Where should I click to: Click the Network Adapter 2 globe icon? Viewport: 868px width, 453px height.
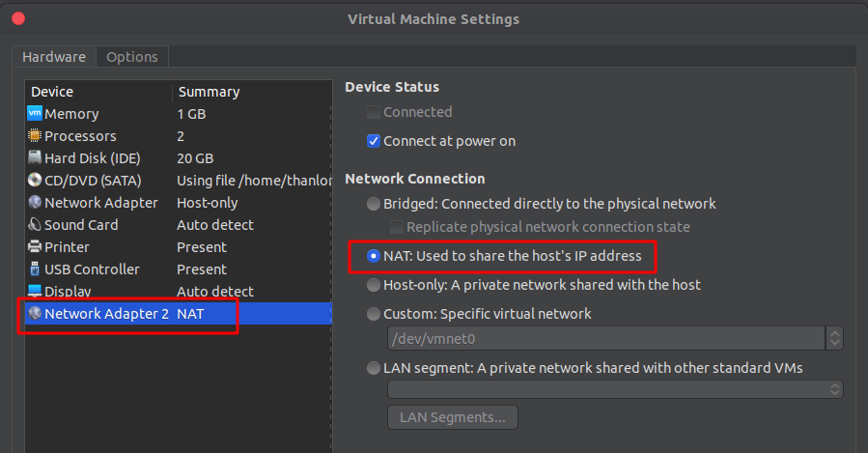(35, 313)
